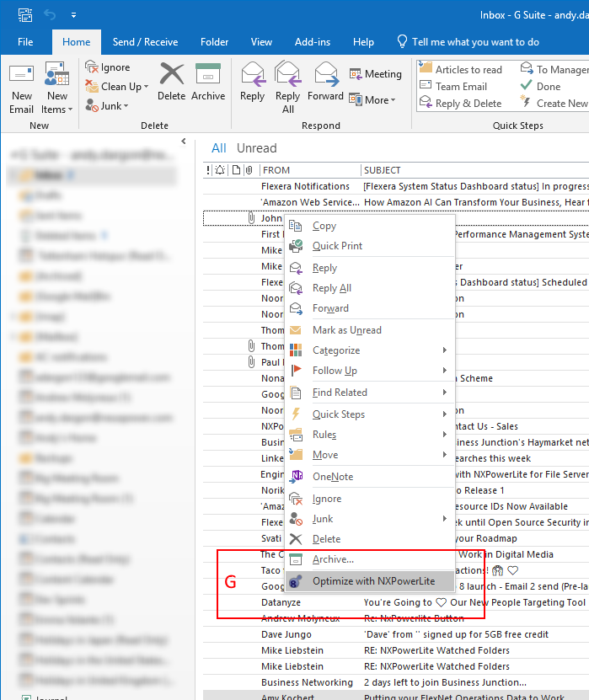Viewport: 589px width, 700px height.
Task: Choose Optimize with NXPowerLite
Action: (370, 580)
